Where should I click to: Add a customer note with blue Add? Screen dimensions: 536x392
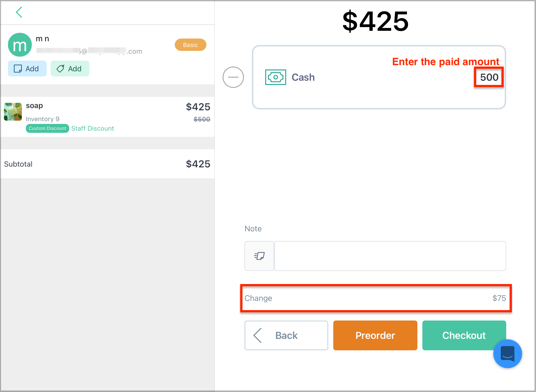point(27,69)
